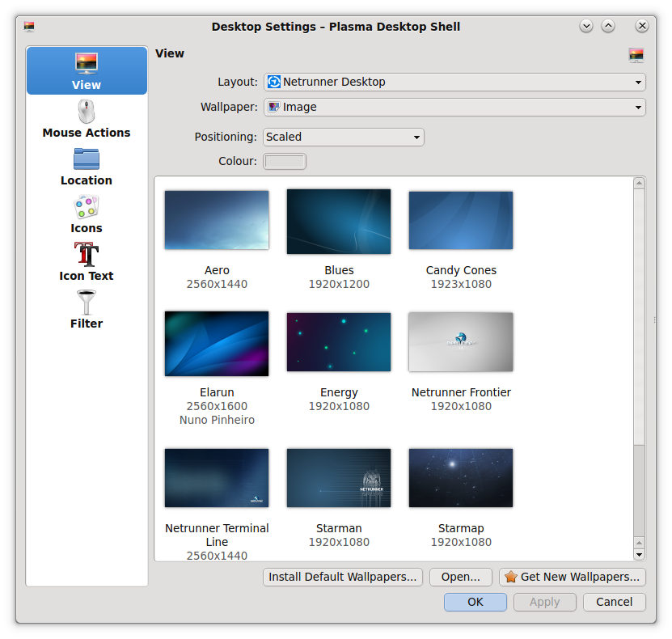Click the image icon in Wallpaper combo

(274, 107)
